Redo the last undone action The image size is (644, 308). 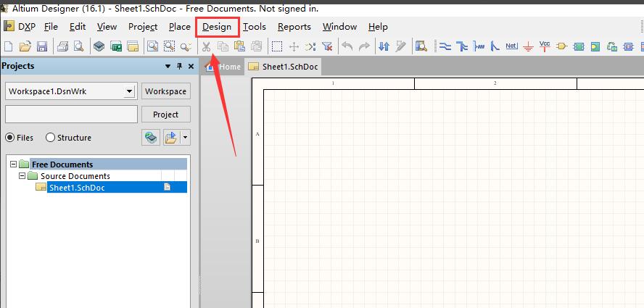click(x=364, y=46)
